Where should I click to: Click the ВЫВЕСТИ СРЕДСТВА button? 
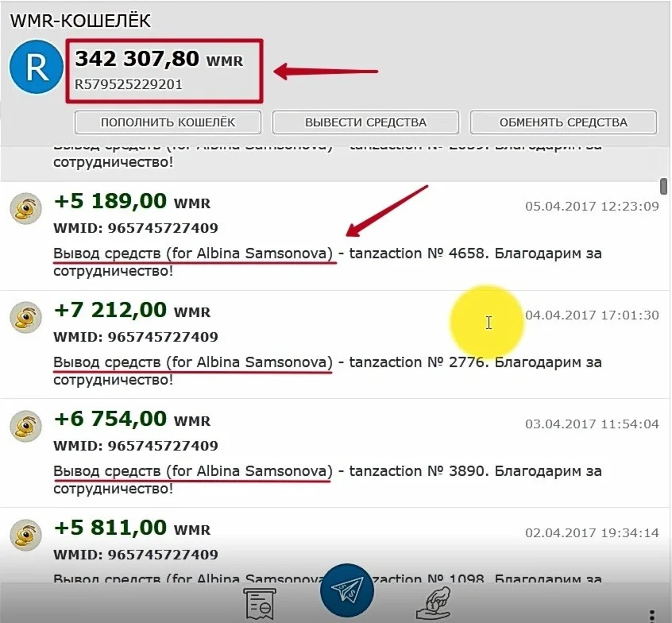tap(365, 122)
